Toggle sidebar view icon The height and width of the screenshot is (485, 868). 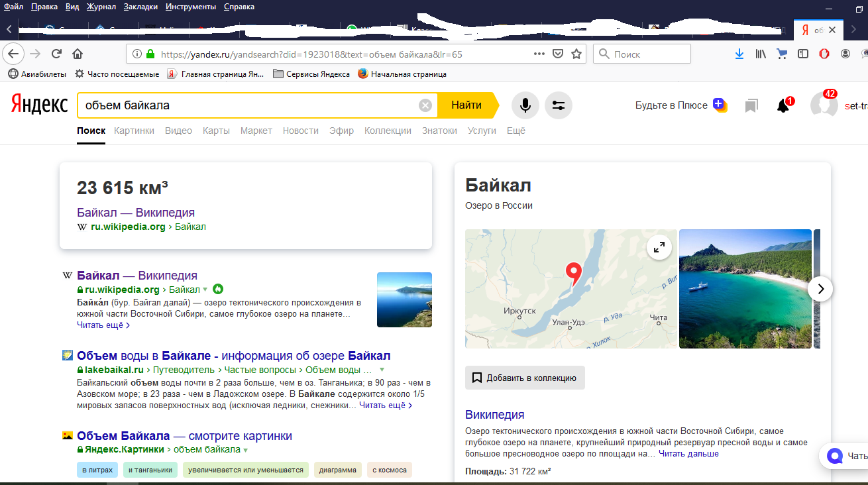[803, 54]
